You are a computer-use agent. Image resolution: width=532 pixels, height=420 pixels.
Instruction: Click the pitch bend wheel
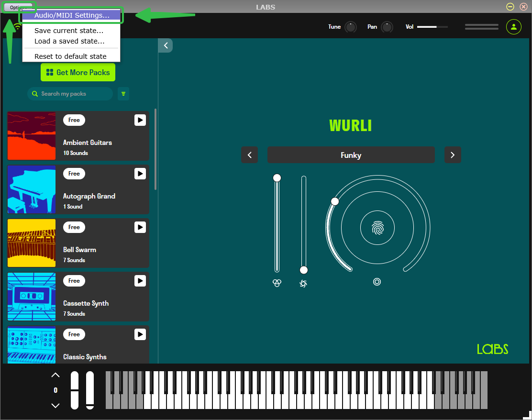(x=75, y=390)
